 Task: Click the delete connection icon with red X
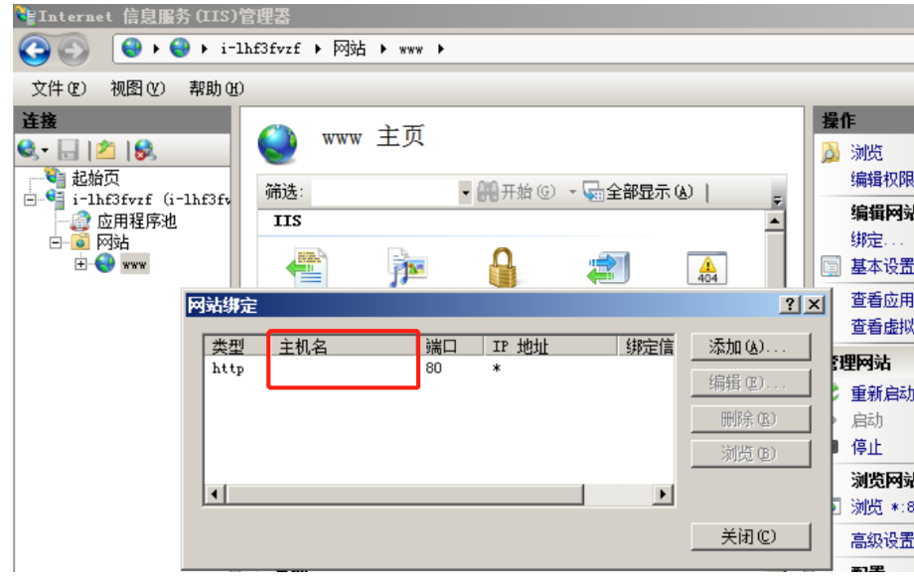(x=145, y=150)
